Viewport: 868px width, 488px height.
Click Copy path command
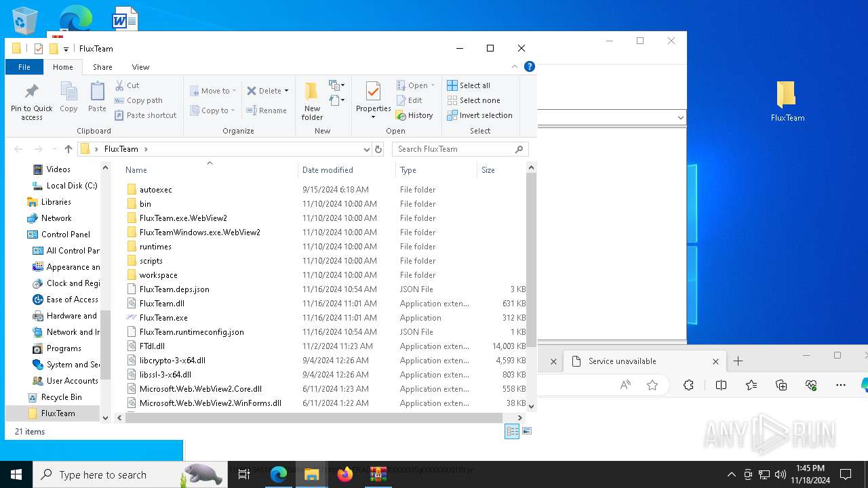coord(138,100)
